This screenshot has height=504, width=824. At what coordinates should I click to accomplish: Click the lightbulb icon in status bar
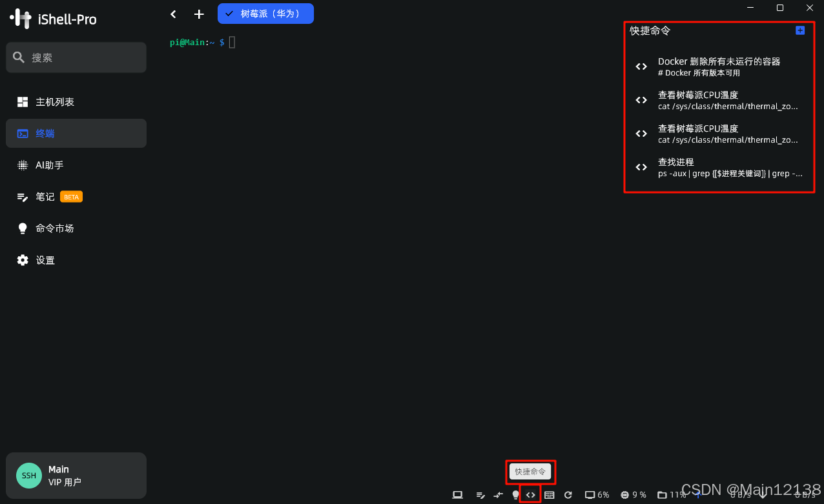pyautogui.click(x=515, y=495)
